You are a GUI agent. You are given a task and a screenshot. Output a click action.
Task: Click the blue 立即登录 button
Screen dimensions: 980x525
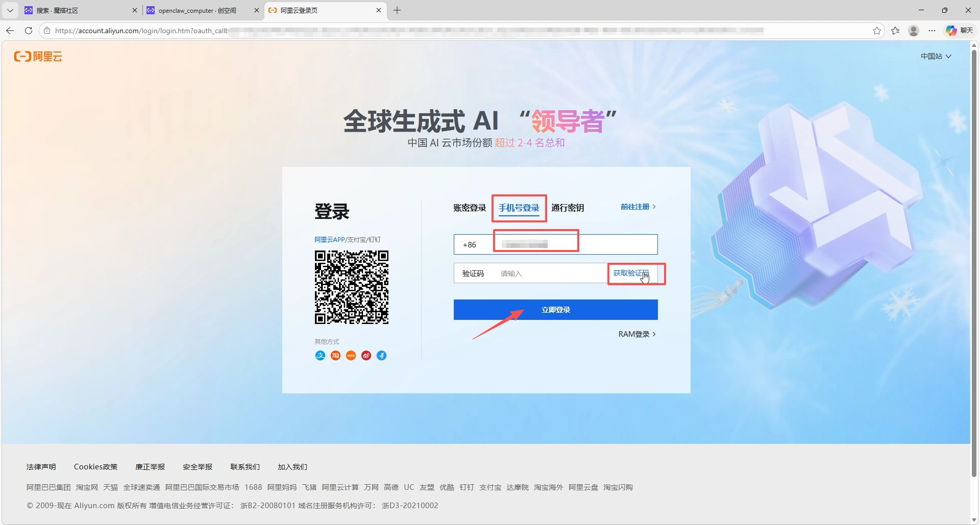tap(556, 310)
